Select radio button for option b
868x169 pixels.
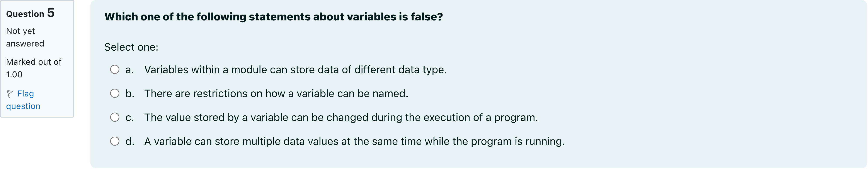(x=115, y=93)
